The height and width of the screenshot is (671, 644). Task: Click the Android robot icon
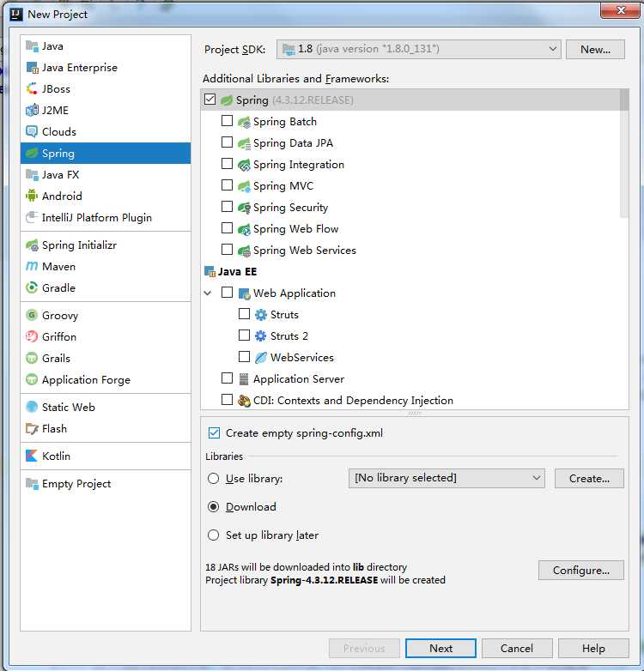pos(32,196)
